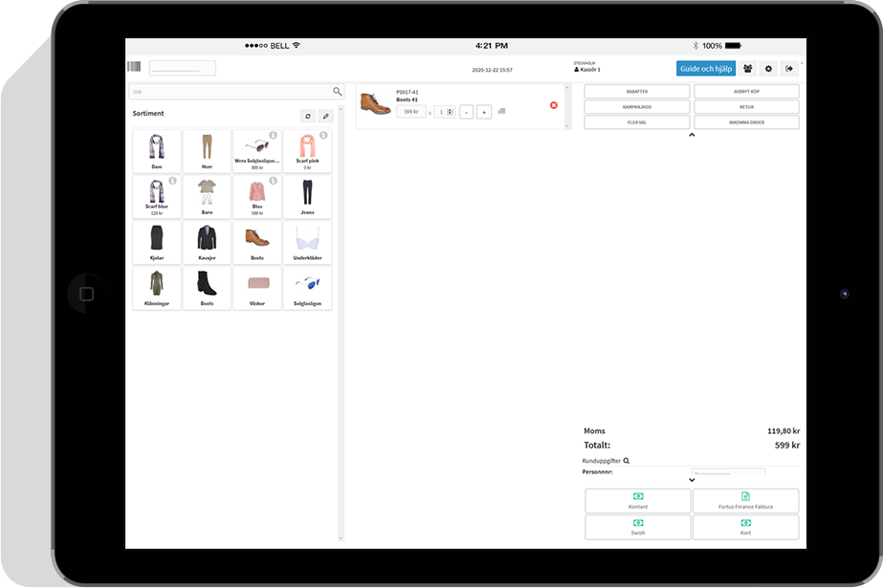The image size is (883, 588).
Task: Remove Boots 41 with red X icon
Action: 553,105
